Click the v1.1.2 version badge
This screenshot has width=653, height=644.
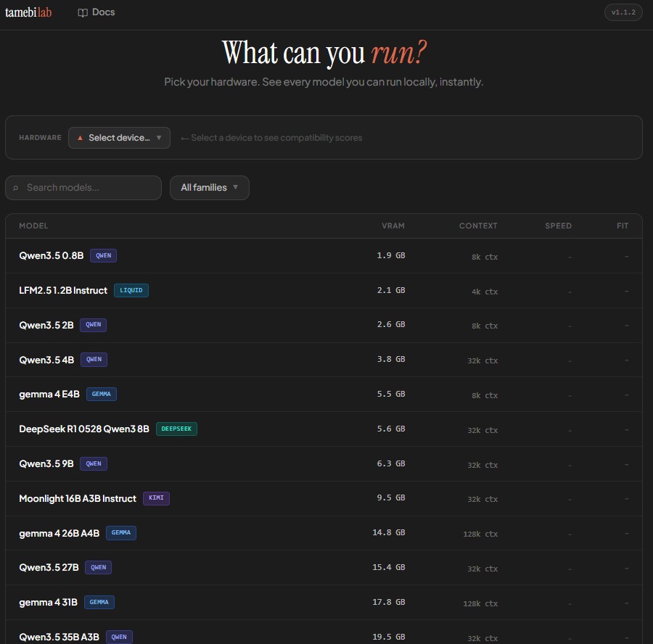(623, 12)
